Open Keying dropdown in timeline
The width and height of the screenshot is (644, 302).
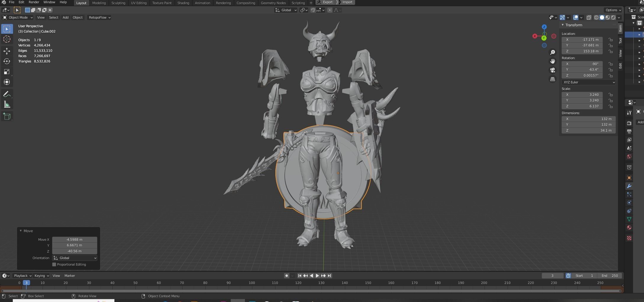point(41,276)
